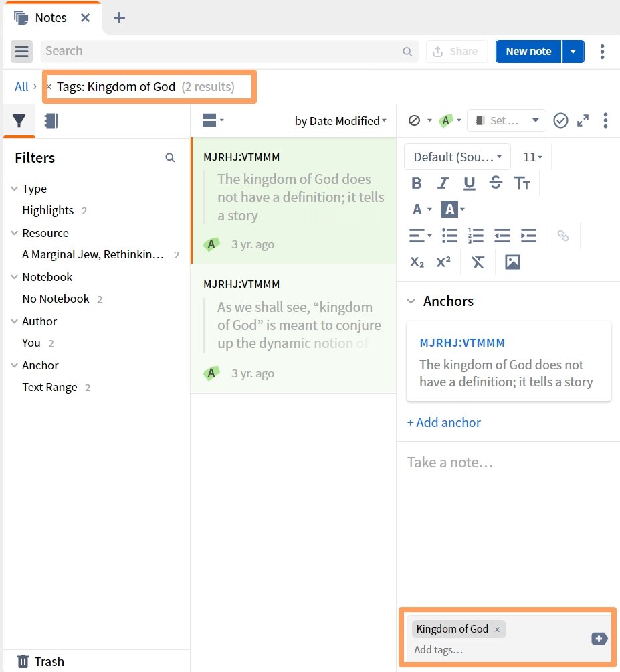Select note 'As we shall see, kingdom of God'

tap(294, 329)
